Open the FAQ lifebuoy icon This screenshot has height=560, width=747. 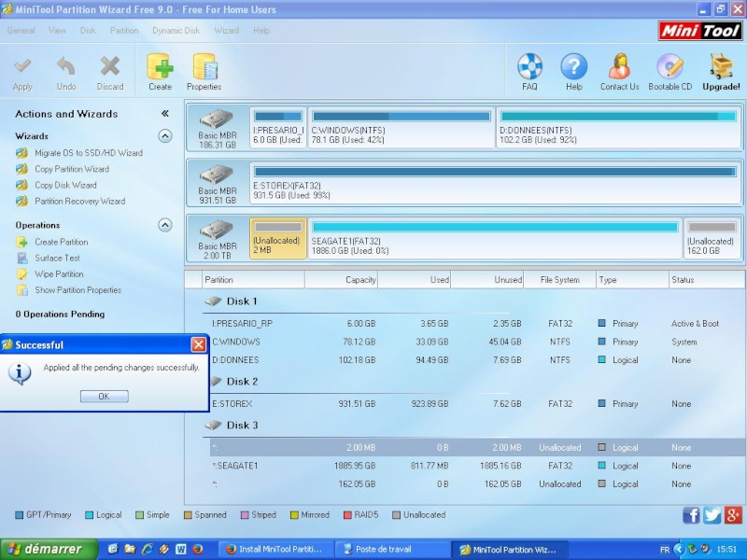529,66
